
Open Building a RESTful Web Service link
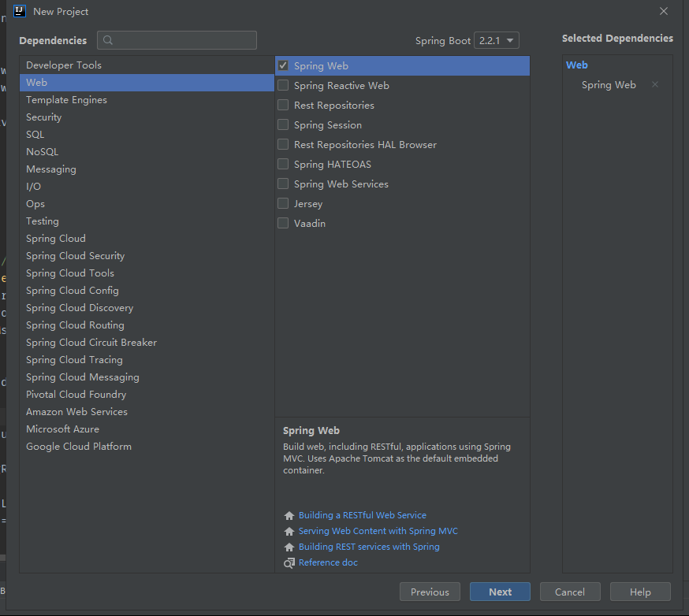pyautogui.click(x=363, y=515)
